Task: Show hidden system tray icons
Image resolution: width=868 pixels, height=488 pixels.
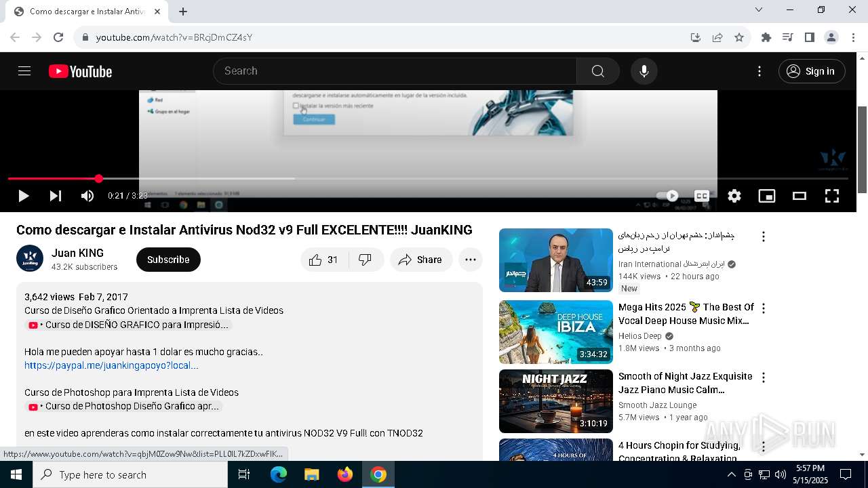Action: tap(731, 474)
